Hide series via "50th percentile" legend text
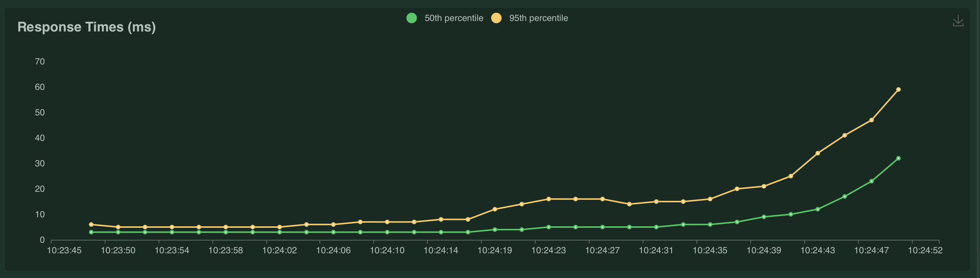980x278 pixels. (x=453, y=18)
